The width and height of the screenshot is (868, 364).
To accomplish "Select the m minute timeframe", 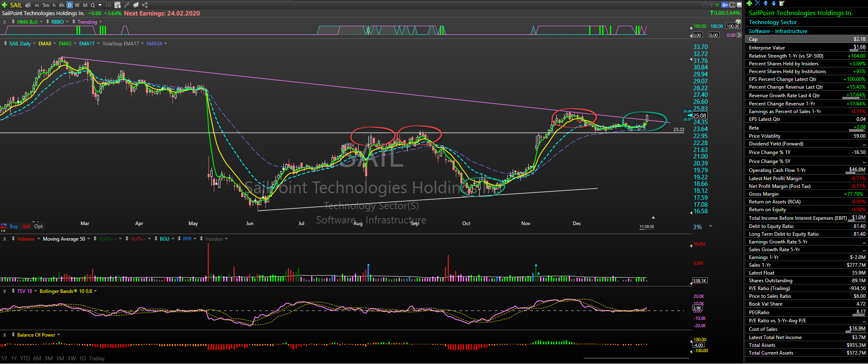I will 37,5.
